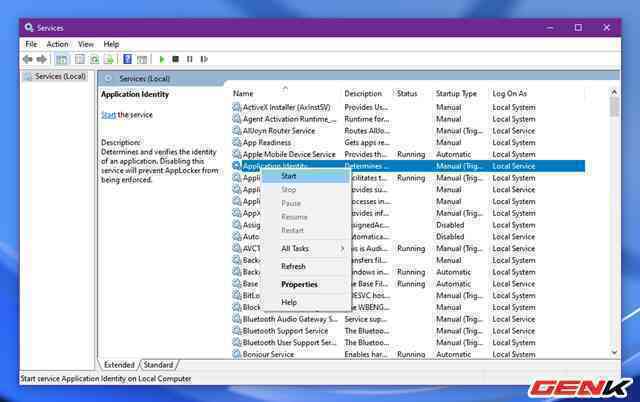
Task: Select Services (Local) in the console tree
Action: point(60,77)
